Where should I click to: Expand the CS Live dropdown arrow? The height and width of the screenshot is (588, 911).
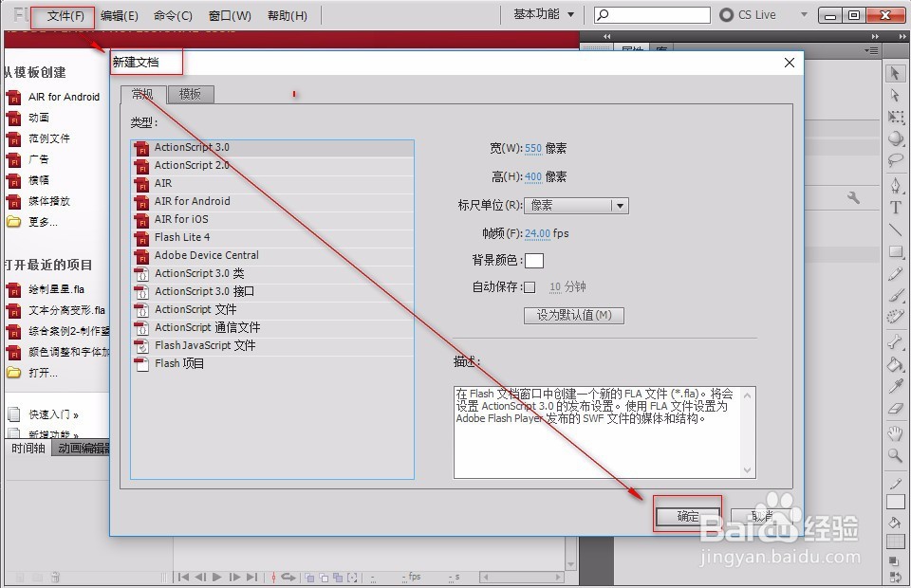coord(804,14)
